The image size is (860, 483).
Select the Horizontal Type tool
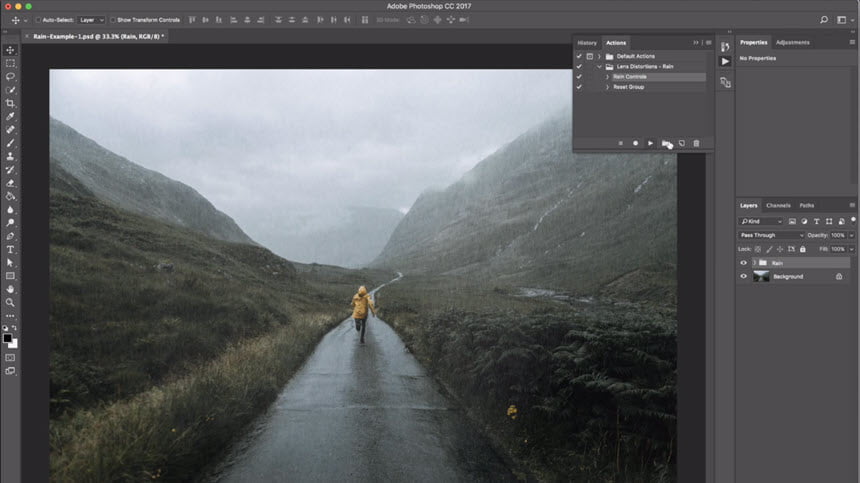tap(10, 249)
